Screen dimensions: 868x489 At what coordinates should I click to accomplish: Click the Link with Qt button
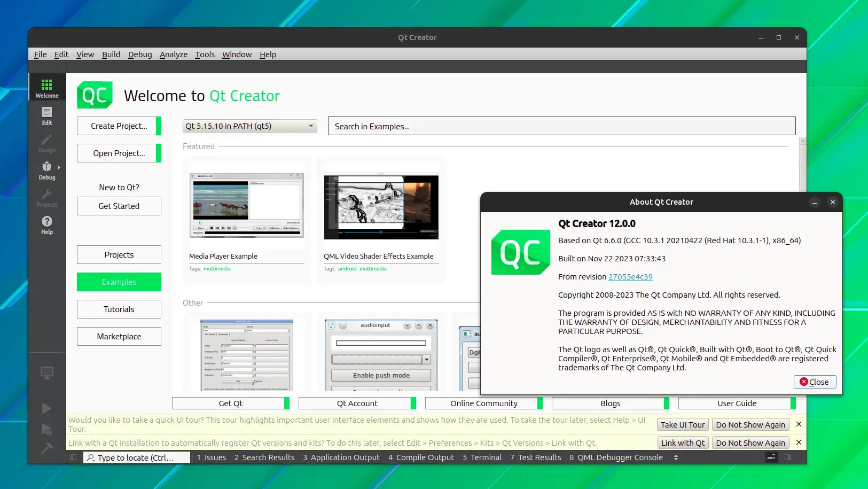[x=683, y=443]
